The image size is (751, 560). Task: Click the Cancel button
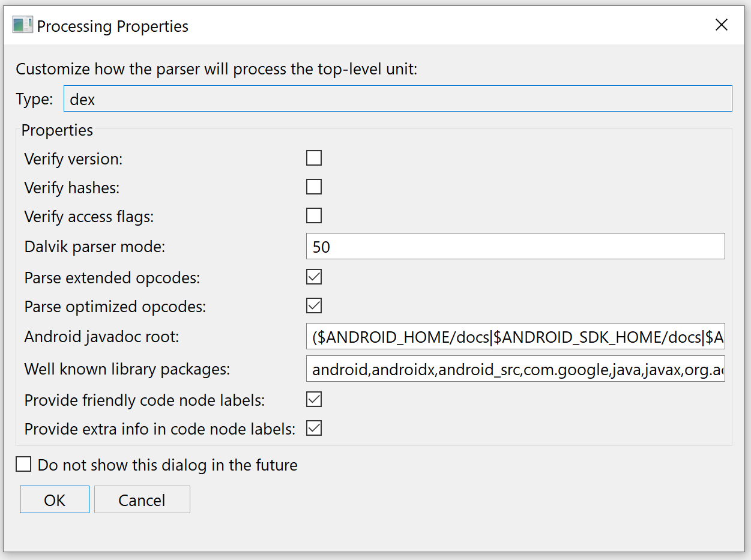coord(142,500)
